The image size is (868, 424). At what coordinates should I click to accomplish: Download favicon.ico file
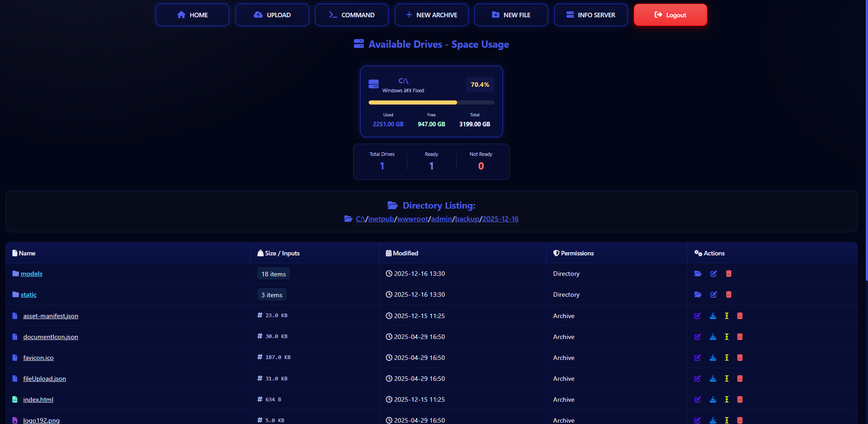tap(713, 358)
